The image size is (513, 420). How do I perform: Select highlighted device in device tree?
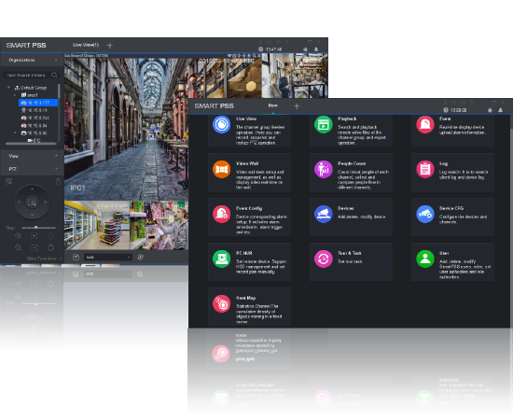[38, 103]
